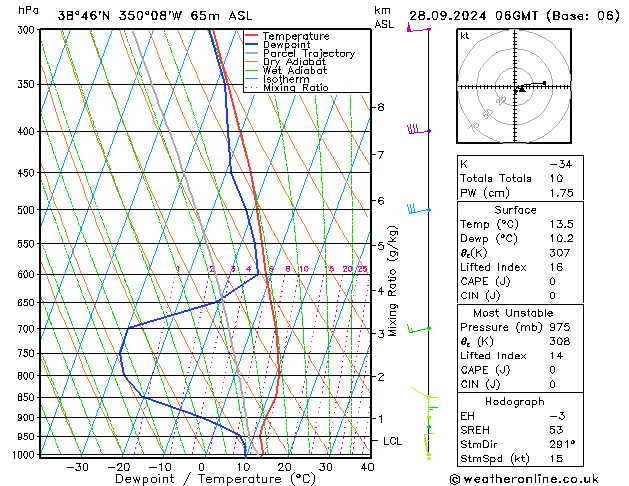Click the 3 km altitude axis label
This screenshot has width=629, height=486.
pyautogui.click(x=381, y=333)
